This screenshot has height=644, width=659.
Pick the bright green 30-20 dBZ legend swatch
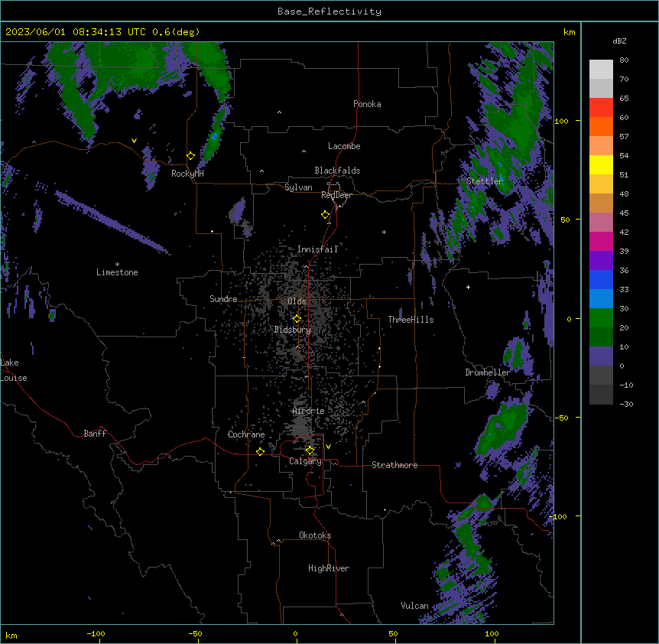click(x=601, y=318)
